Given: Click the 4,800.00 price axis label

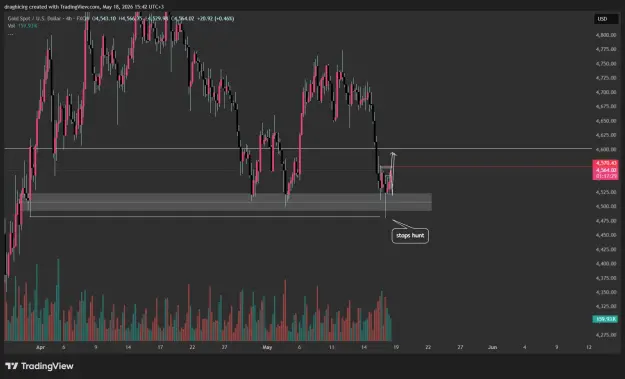Looking at the screenshot, I should click(x=606, y=35).
